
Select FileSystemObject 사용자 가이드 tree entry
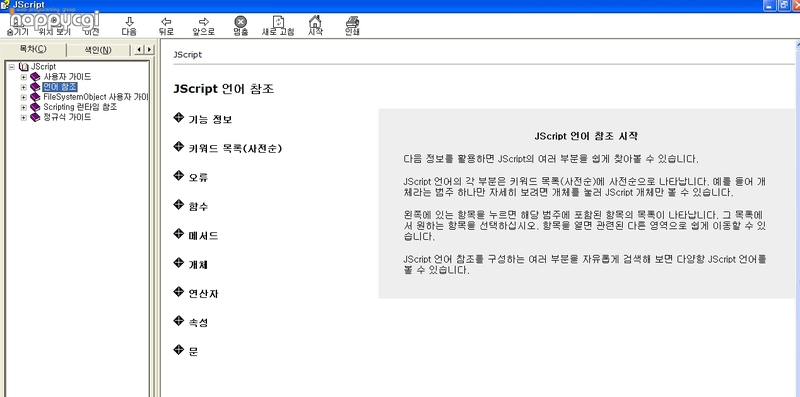click(96, 97)
